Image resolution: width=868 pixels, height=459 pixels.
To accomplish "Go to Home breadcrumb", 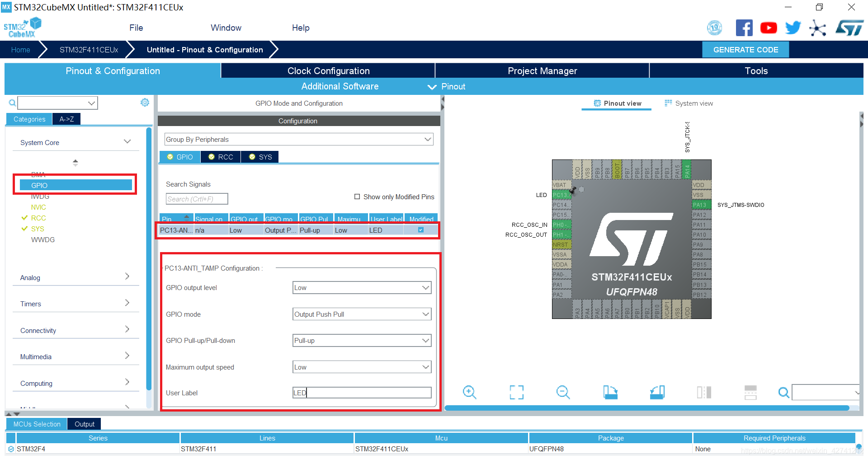I will coord(21,50).
